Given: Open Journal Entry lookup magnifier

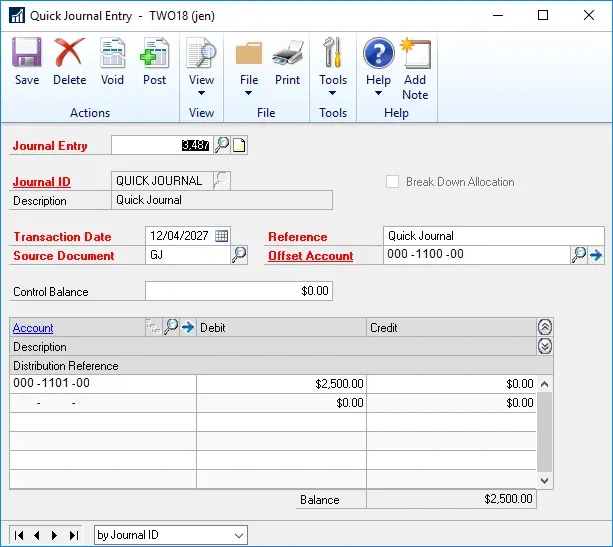Looking at the screenshot, I should coord(222,145).
